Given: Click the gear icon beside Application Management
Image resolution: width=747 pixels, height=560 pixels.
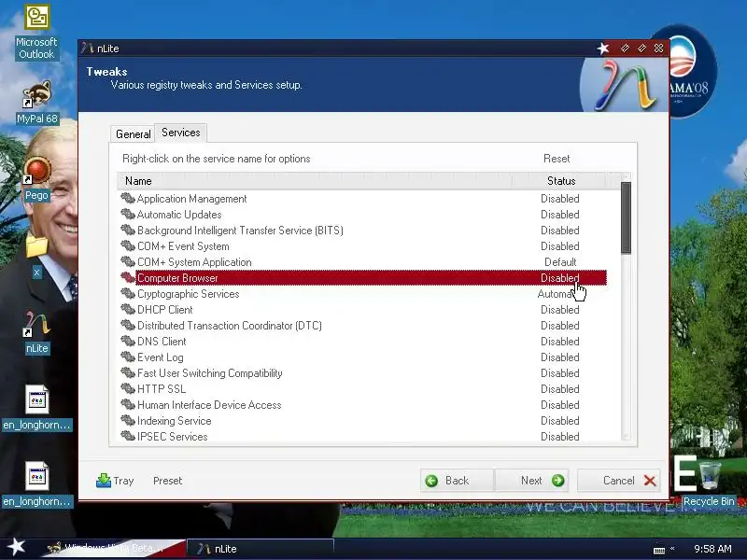Looking at the screenshot, I should [x=128, y=198].
